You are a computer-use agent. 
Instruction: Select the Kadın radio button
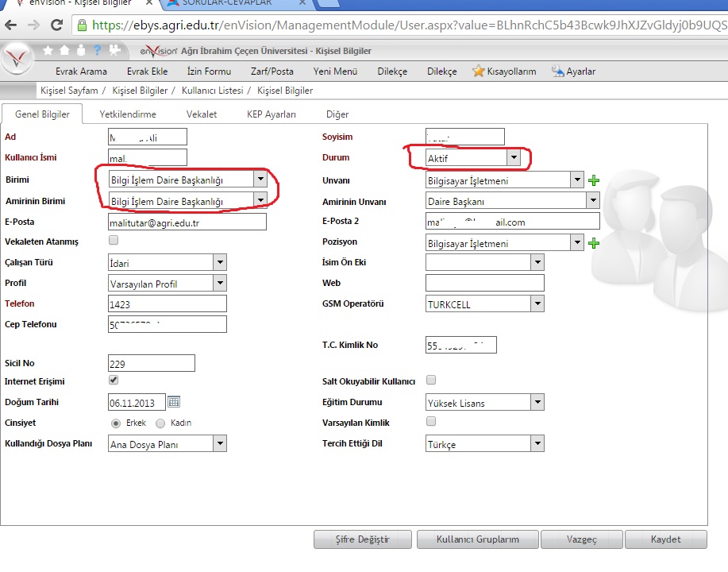click(x=160, y=423)
